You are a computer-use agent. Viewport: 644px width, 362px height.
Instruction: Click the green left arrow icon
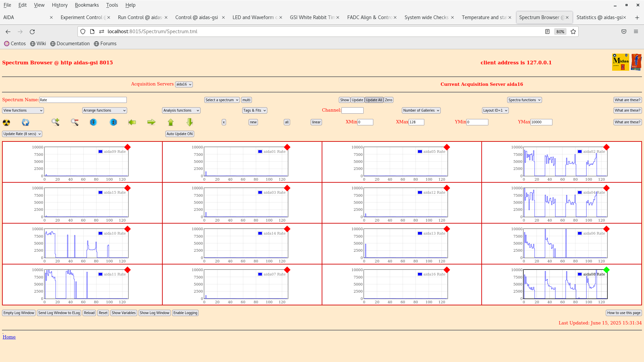point(132,122)
